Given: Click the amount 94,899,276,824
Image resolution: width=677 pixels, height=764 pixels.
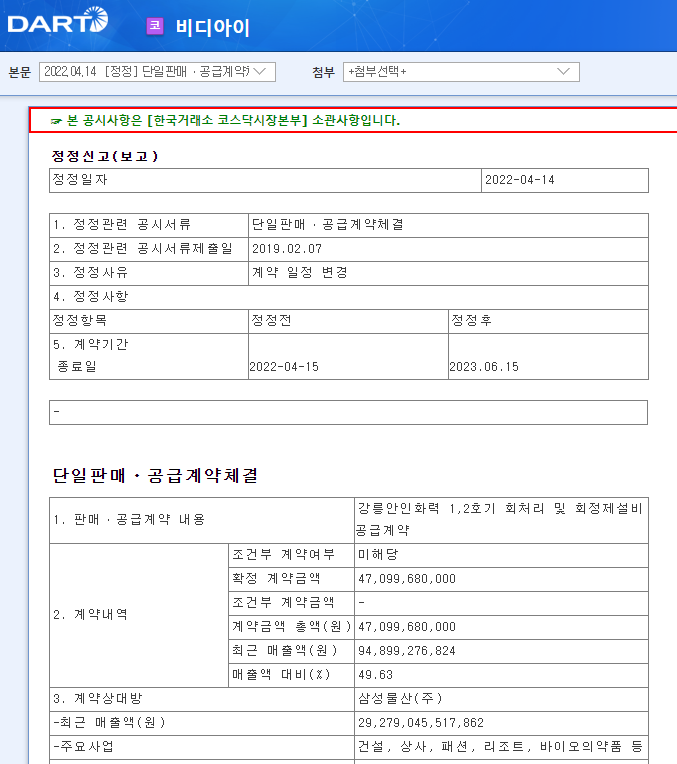Looking at the screenshot, I should point(406,651).
